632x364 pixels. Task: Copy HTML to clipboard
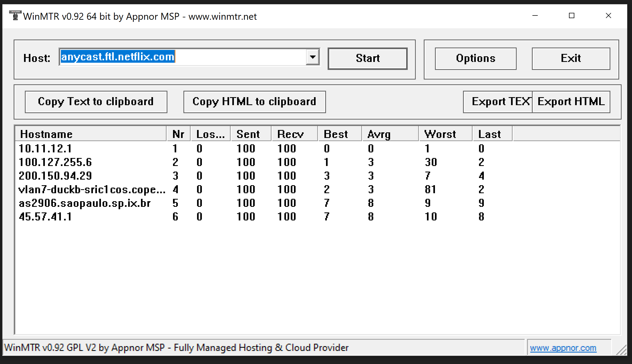click(x=254, y=102)
